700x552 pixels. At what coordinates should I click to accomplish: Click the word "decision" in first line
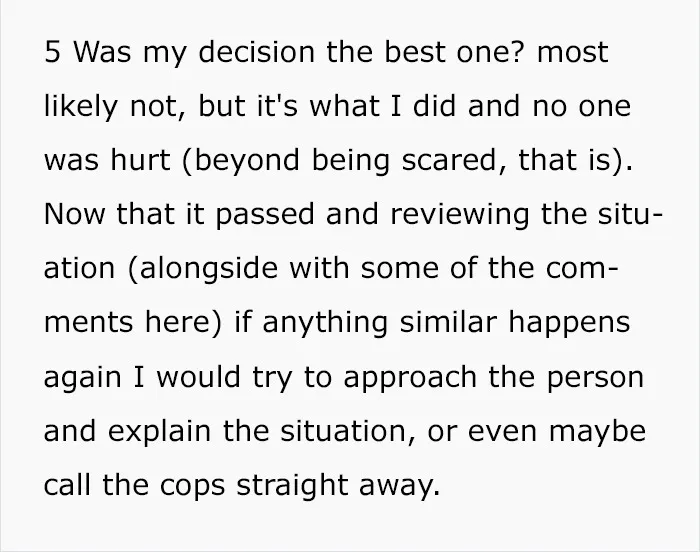pos(257,52)
